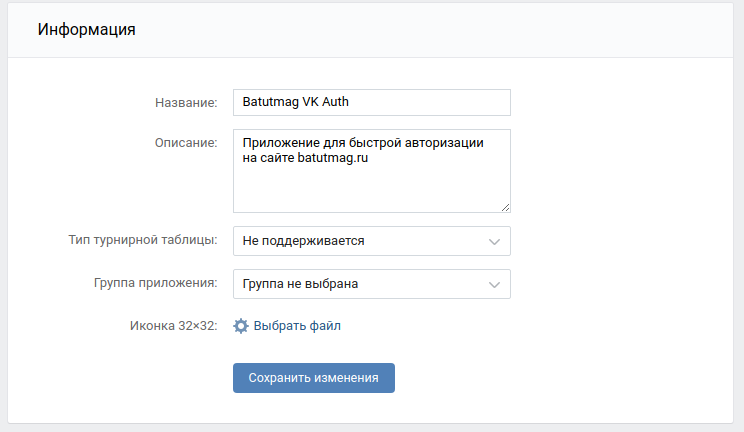Click the chevron arrow in Не поддерживается field
744x432 pixels.
coord(494,242)
